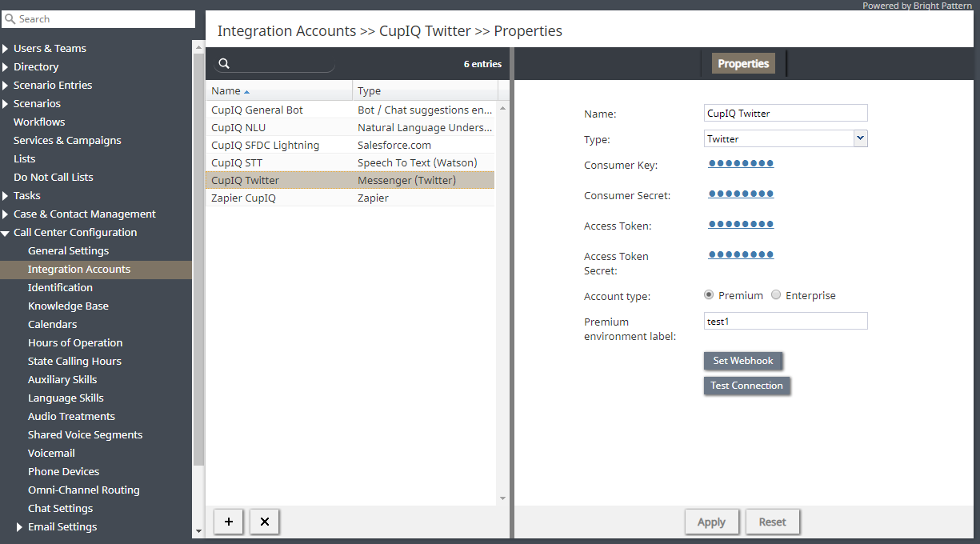Collapse Call Center Configuration section
980x544 pixels.
point(6,233)
